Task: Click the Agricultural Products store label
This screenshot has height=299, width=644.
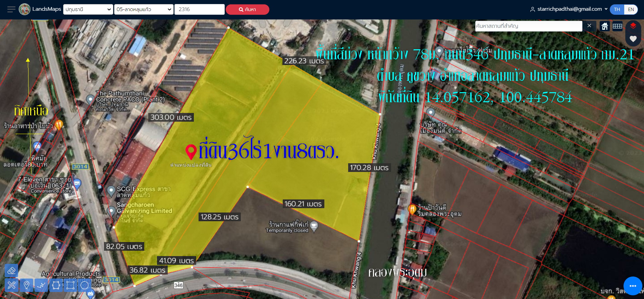Action: click(x=71, y=279)
